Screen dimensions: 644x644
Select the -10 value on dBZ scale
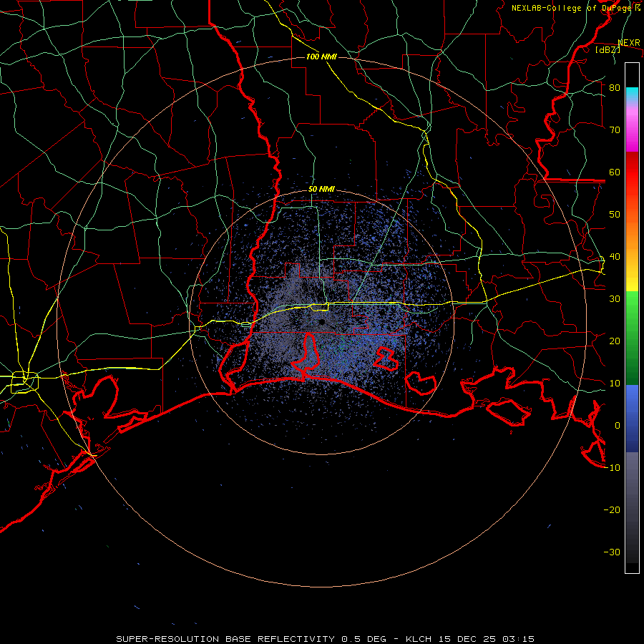point(612,468)
